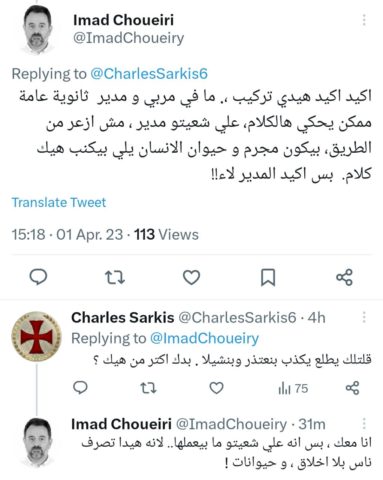The height and width of the screenshot is (480, 383).
Task: Open more options on main tweet
Action: pos(364,20)
